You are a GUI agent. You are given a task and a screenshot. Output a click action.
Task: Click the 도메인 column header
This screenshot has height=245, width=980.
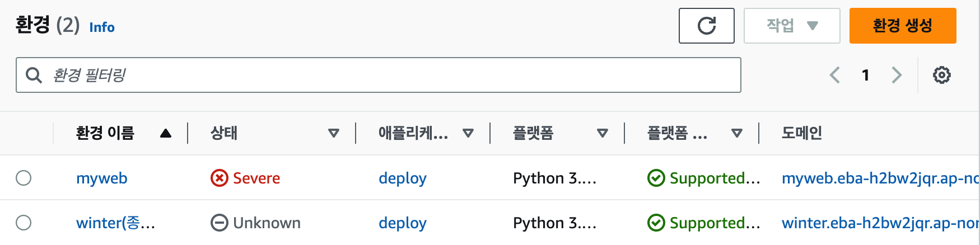802,133
